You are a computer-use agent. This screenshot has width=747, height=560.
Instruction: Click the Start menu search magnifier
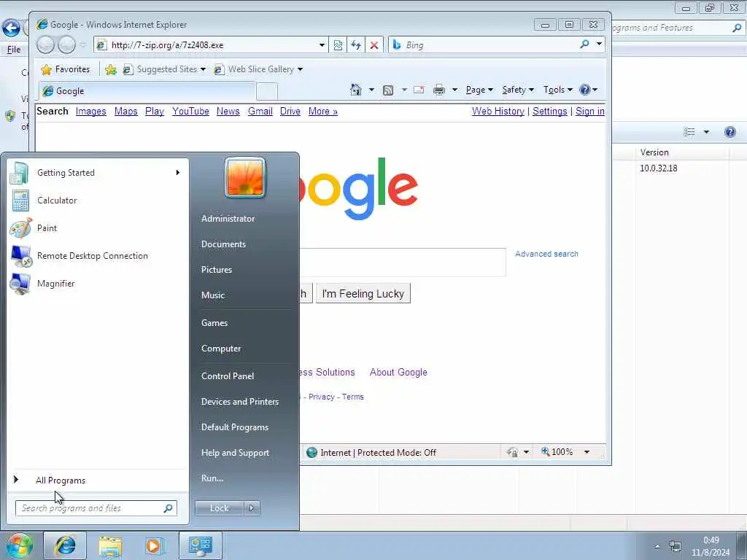point(168,508)
